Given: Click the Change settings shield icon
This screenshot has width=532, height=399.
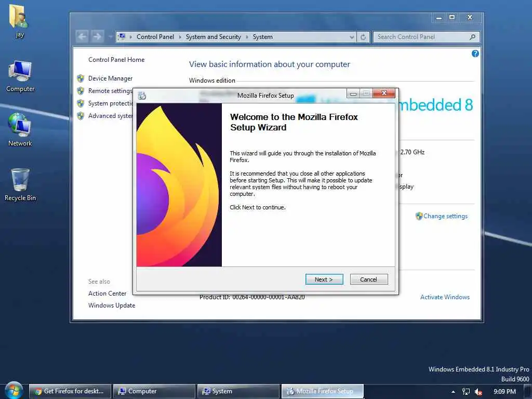Looking at the screenshot, I should (419, 216).
